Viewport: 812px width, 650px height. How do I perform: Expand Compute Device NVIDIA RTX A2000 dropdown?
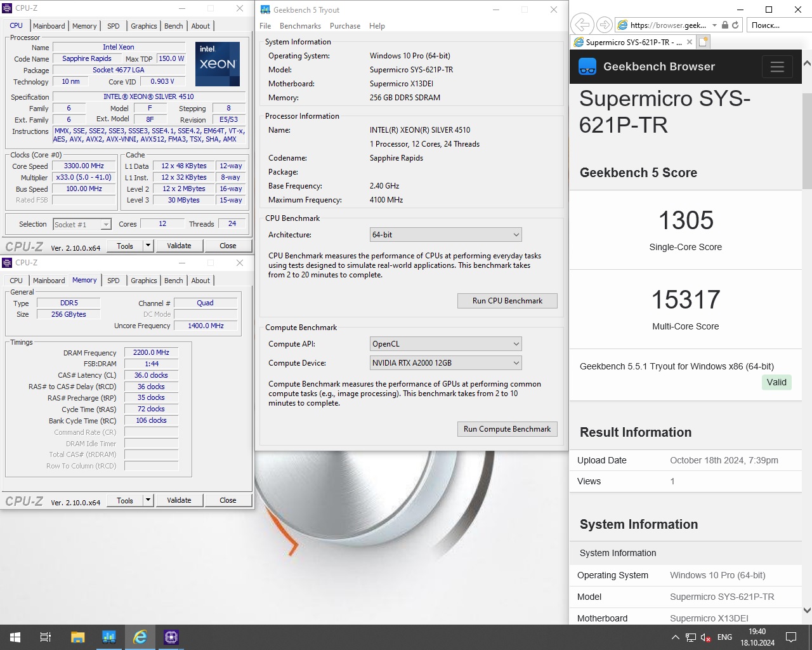445,363
